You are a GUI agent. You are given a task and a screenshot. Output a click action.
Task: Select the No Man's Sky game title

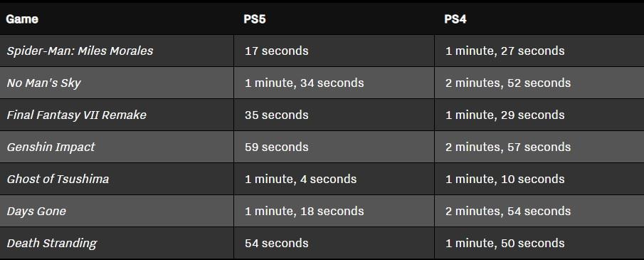click(x=44, y=83)
